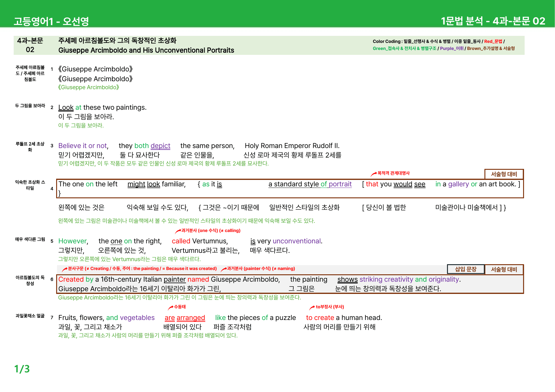
Task: Click 'The one on the left' phrase
Action: click(88, 184)
